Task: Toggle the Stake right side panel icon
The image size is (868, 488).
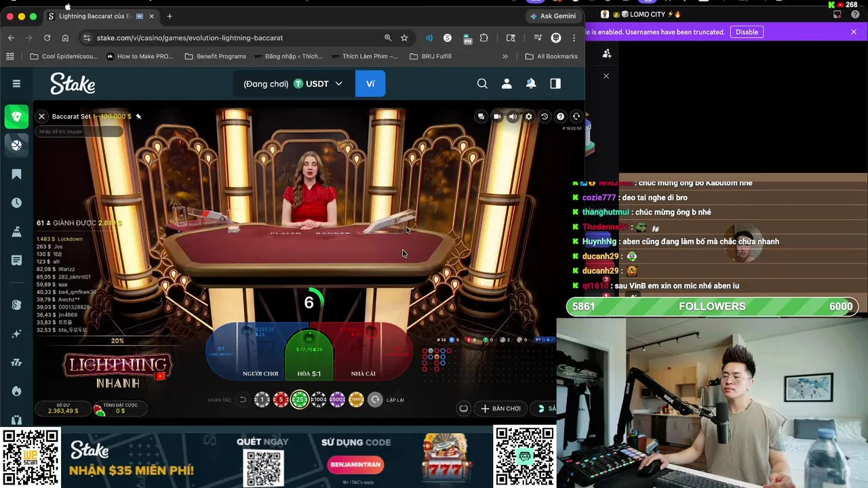Action: point(555,83)
